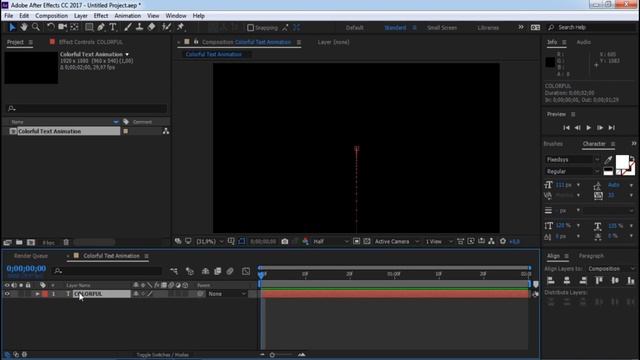The width and height of the screenshot is (640, 360).
Task: Open the Project panel menu
Action: pos(31,42)
